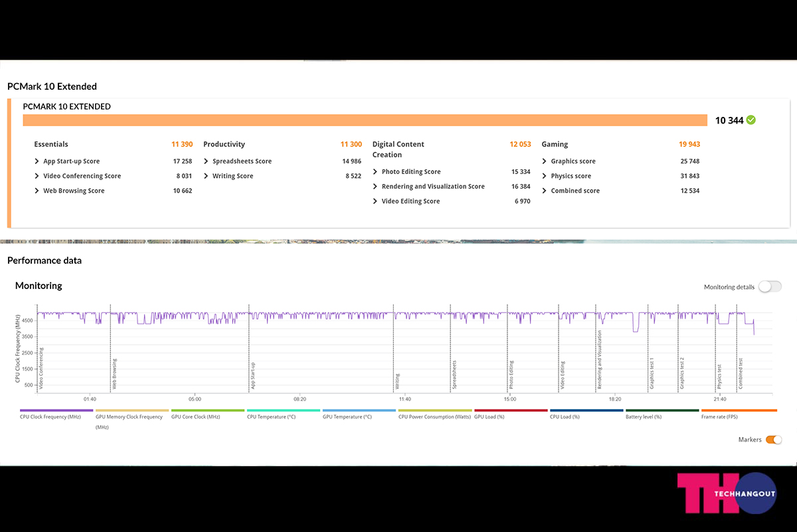Click the Gaming category heading
Screen dimensions: 797x532
(555, 144)
